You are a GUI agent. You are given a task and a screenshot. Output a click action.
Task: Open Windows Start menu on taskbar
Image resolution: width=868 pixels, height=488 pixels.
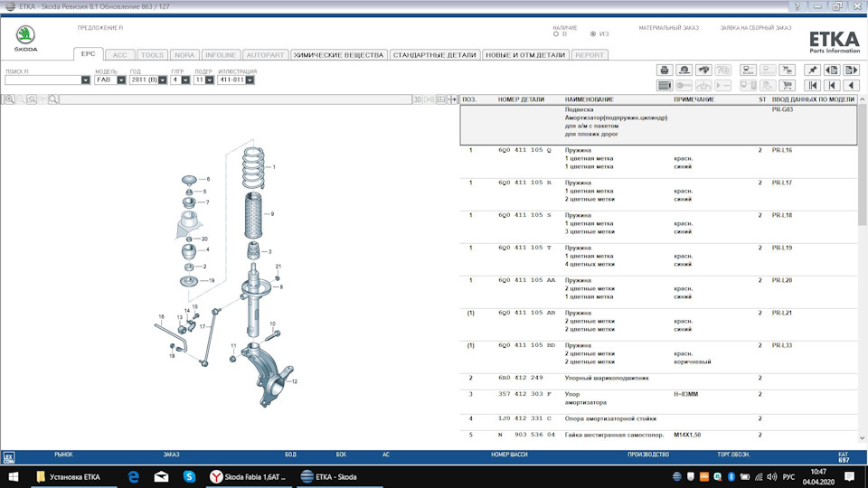[x=14, y=476]
